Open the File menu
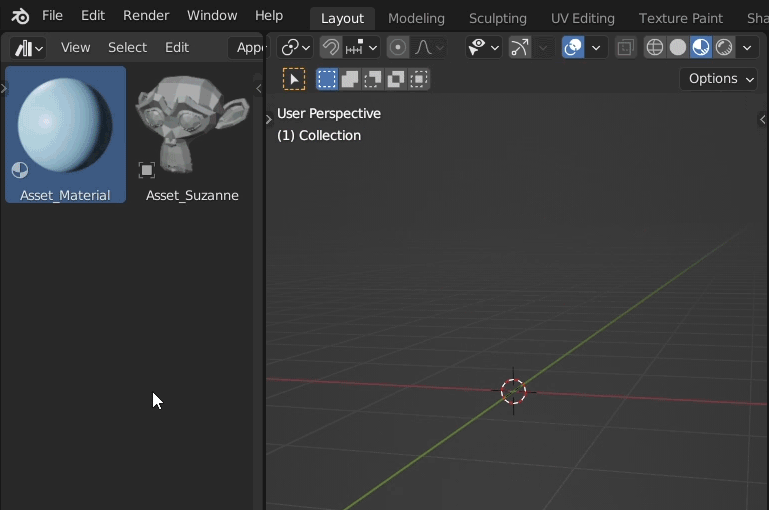The image size is (769, 510). pyautogui.click(x=52, y=16)
